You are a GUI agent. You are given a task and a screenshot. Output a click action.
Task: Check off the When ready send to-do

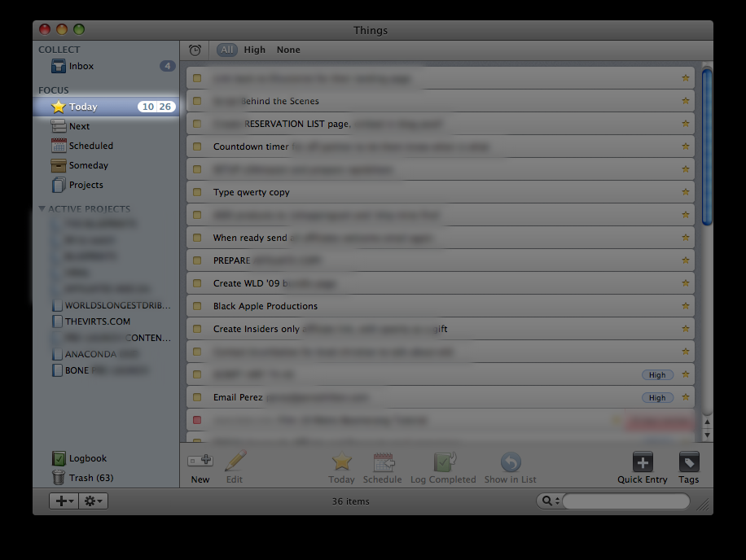(x=197, y=238)
